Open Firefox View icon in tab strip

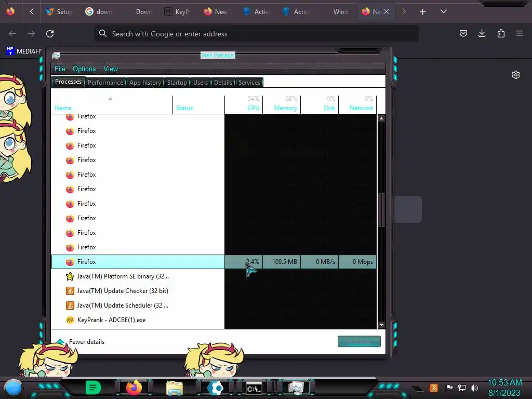point(10,11)
